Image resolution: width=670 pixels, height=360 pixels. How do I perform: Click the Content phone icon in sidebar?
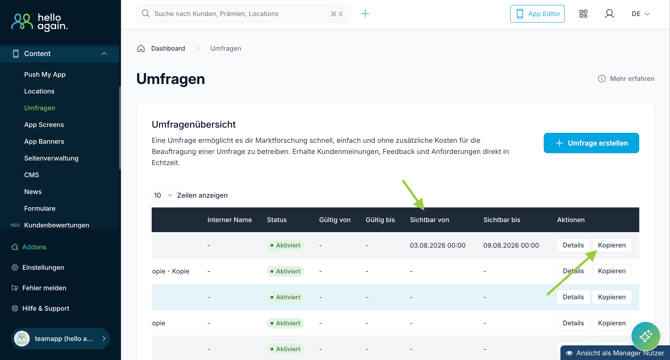[16, 53]
